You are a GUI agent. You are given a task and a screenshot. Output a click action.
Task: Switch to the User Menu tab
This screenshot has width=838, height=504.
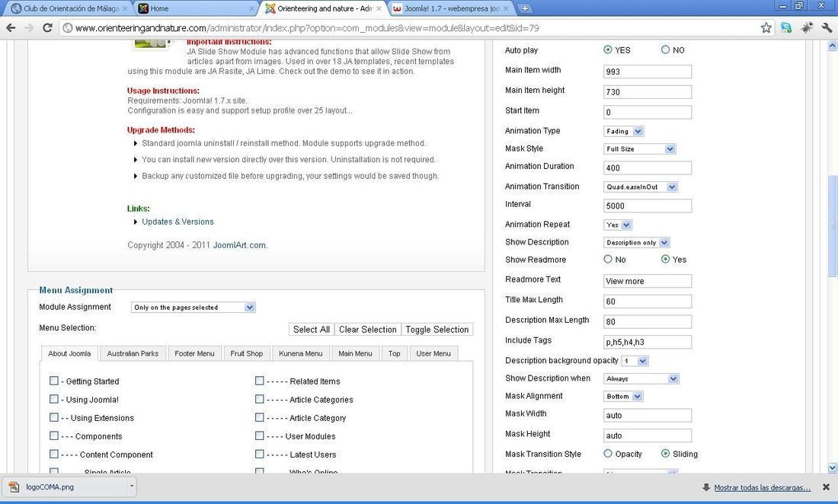pyautogui.click(x=433, y=353)
